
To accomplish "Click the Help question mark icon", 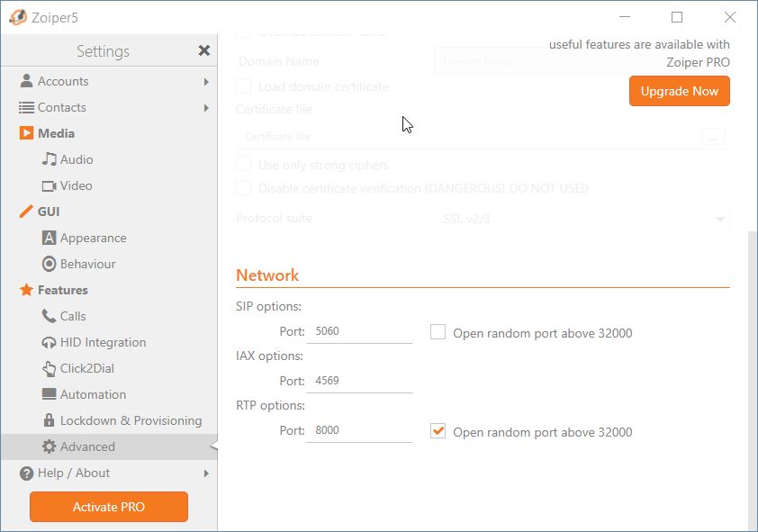I will click(26, 473).
